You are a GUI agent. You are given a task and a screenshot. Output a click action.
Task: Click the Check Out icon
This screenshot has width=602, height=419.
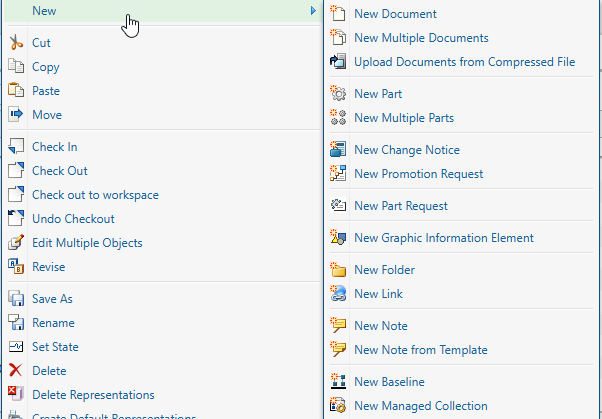(x=15, y=171)
